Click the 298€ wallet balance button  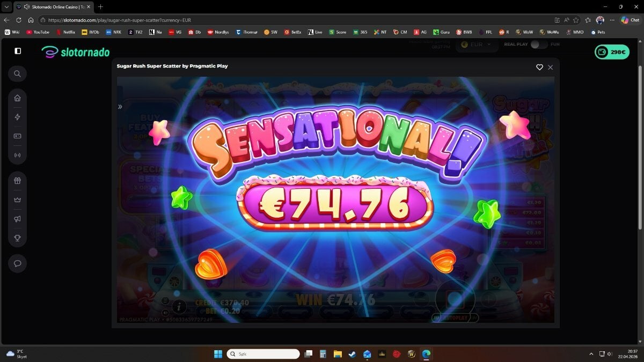tap(612, 52)
